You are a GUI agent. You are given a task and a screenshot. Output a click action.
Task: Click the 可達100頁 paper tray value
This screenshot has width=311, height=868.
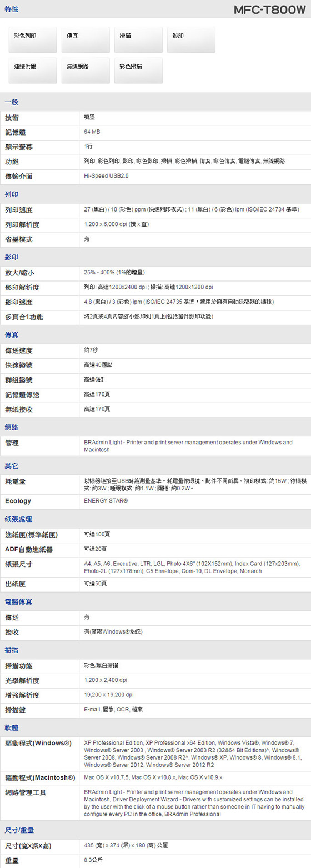coord(97,534)
